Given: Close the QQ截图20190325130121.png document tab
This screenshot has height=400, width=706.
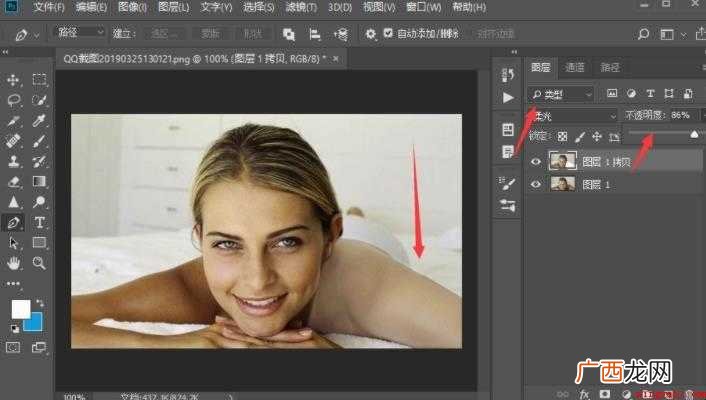Looking at the screenshot, I should pyautogui.click(x=335, y=59).
